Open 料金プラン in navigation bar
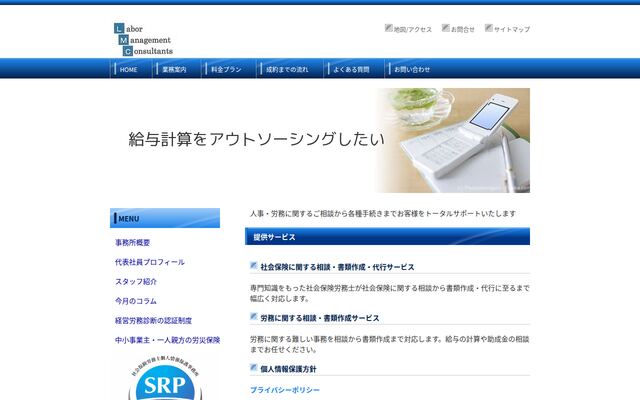 (226, 69)
